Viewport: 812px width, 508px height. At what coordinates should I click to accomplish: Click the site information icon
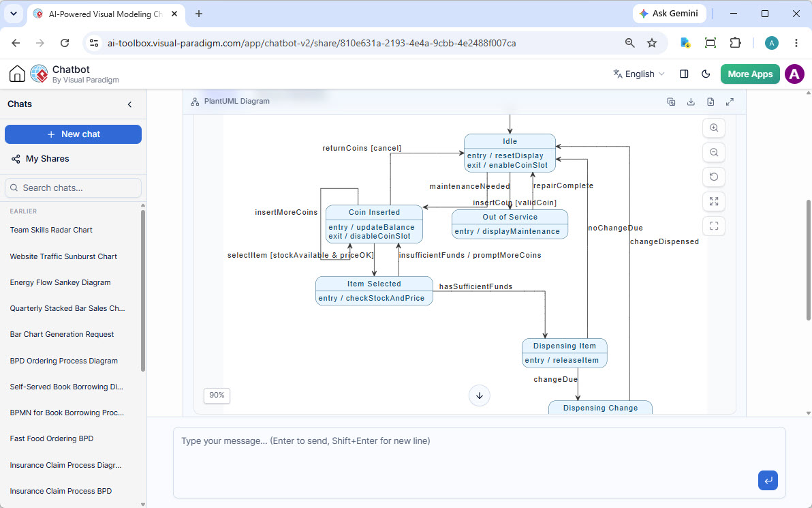pyautogui.click(x=94, y=43)
